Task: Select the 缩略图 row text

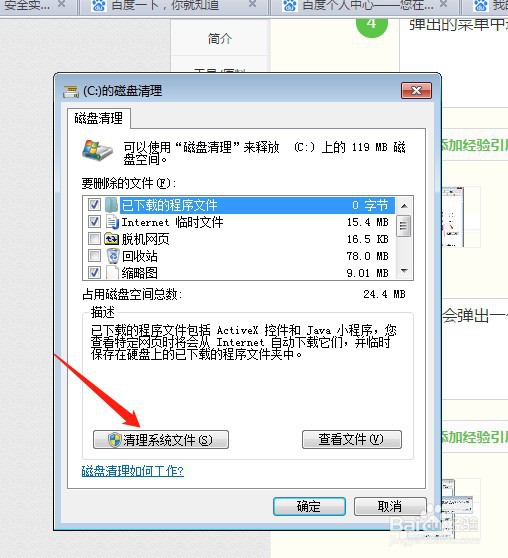Action: point(139,273)
